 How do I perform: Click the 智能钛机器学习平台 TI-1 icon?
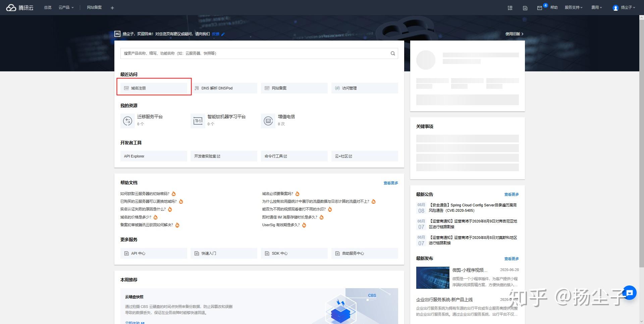[198, 121]
